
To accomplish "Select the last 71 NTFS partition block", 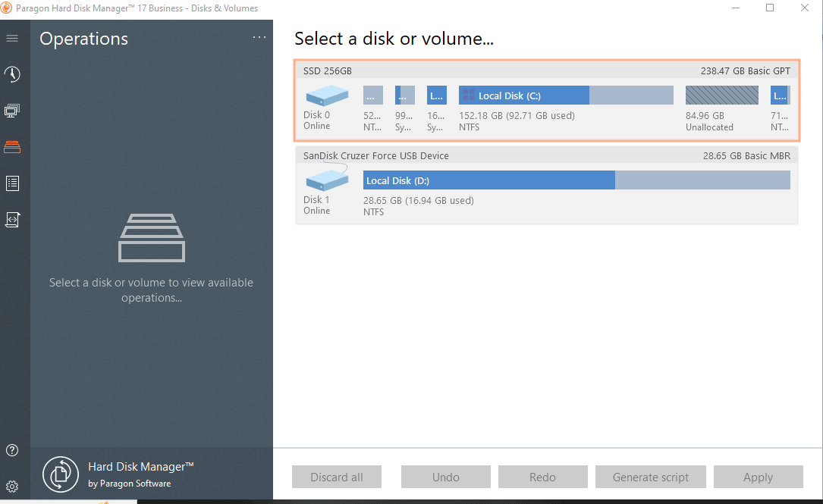I will 780,95.
